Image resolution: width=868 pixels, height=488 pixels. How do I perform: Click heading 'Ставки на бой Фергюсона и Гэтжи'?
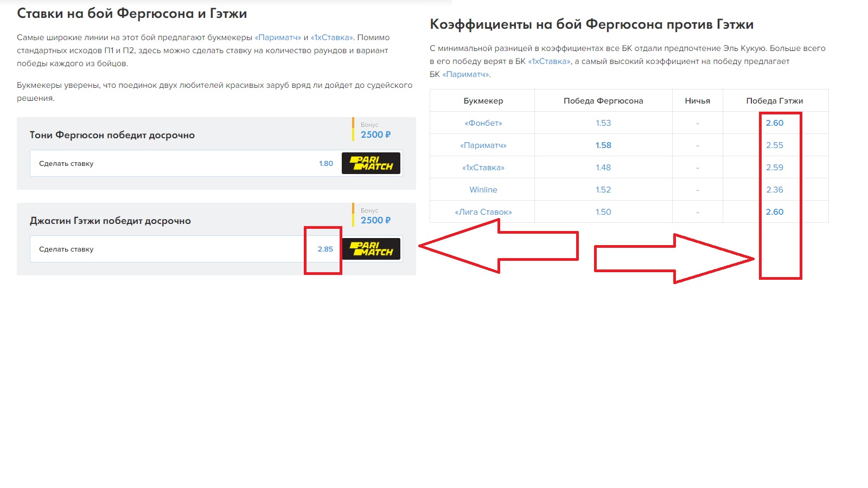[x=132, y=14]
